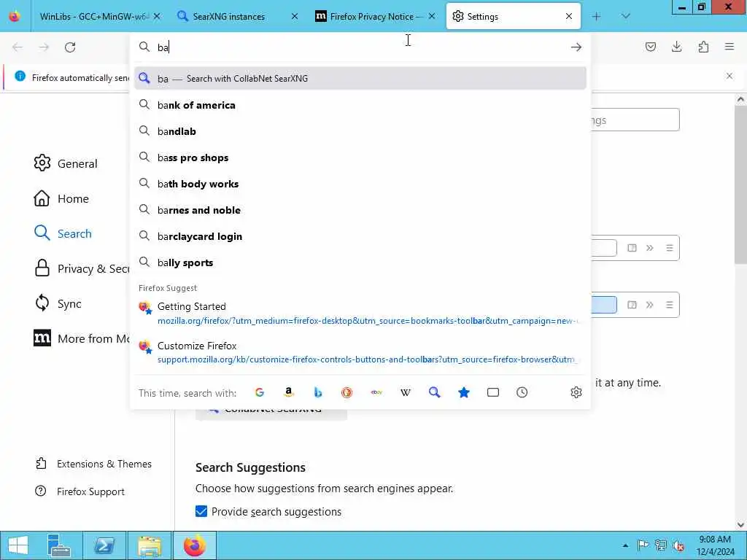Pick the 'bandlab' suggestion
Image resolution: width=747 pixels, height=560 pixels.
(x=360, y=131)
